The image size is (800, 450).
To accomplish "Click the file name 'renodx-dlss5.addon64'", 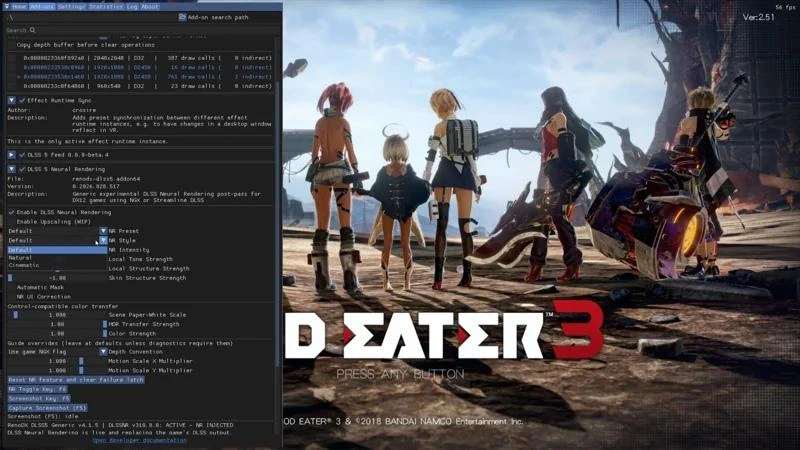I will pyautogui.click(x=106, y=180).
